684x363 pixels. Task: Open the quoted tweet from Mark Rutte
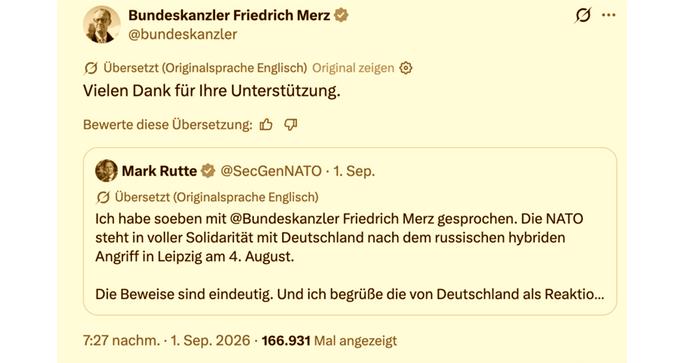pos(350,231)
